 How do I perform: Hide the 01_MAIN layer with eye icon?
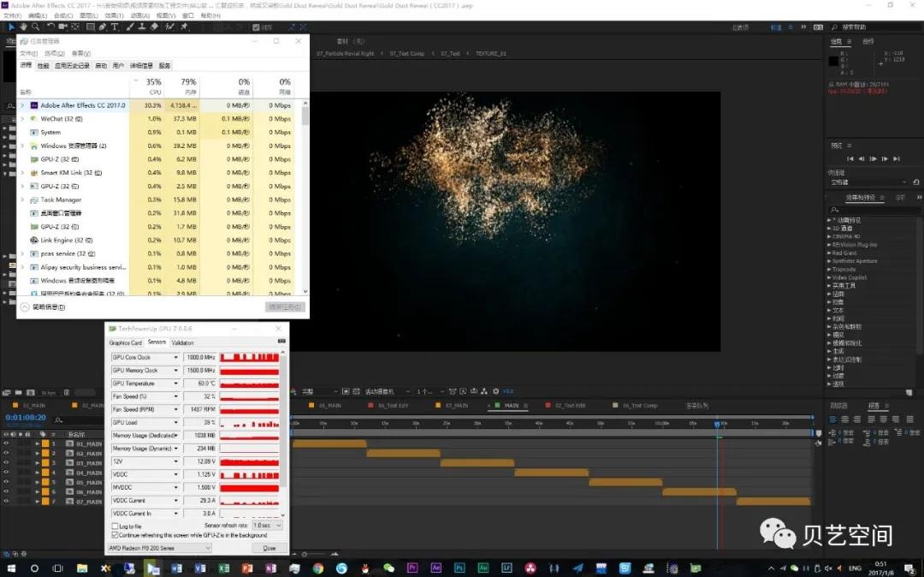click(6, 443)
